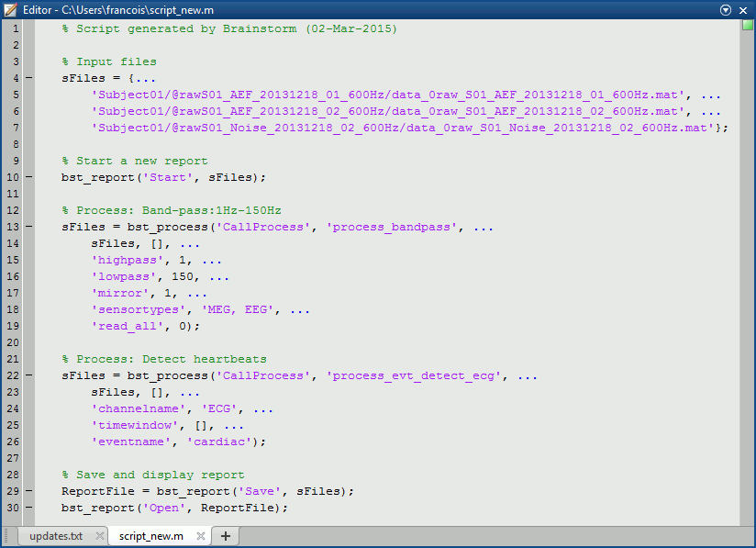
Task: Set breakpoint on line 30 dash
Action: click(28, 509)
